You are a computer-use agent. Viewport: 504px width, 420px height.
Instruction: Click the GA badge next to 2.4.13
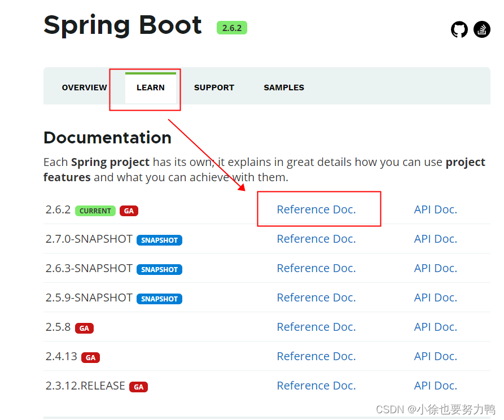pos(91,357)
